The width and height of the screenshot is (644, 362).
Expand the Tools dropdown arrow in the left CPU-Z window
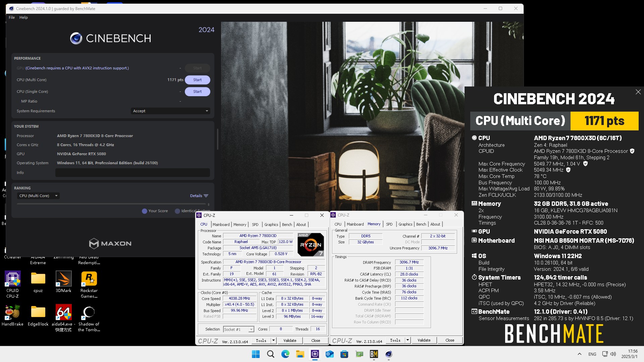click(x=273, y=341)
